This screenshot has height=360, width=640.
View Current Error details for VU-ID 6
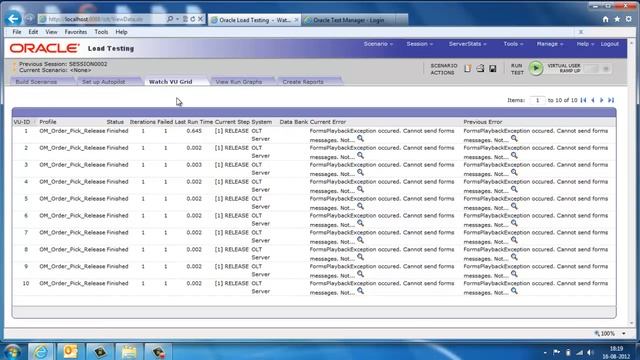[360, 223]
